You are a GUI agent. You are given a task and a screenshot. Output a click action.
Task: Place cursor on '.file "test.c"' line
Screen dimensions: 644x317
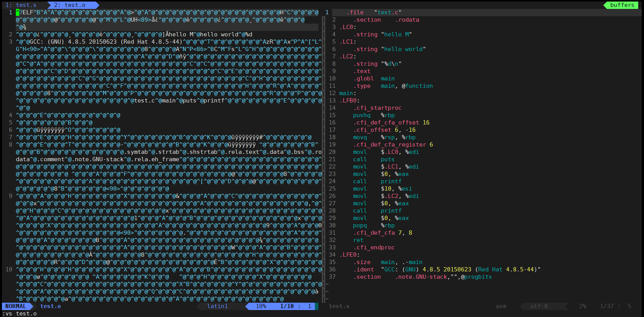374,12
